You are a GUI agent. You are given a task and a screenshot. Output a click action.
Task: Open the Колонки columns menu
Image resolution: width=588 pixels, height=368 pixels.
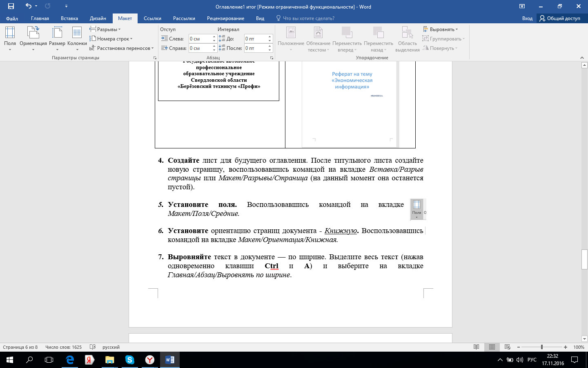pos(77,39)
